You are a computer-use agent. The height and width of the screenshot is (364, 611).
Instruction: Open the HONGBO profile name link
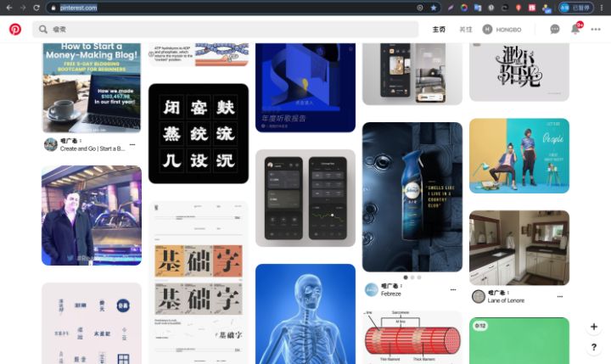point(508,30)
